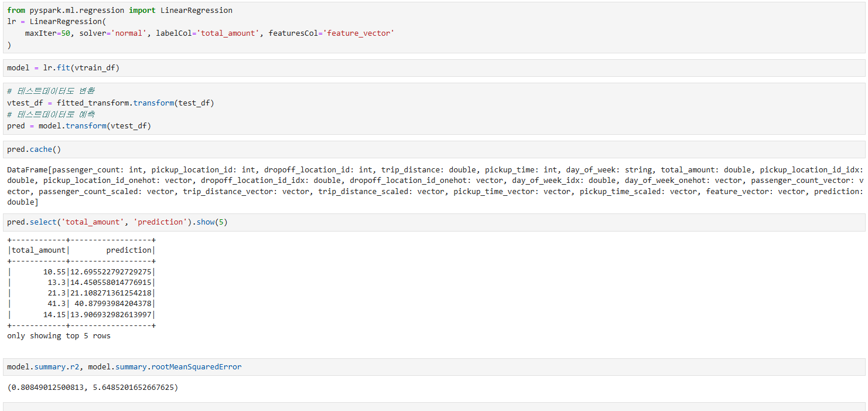The image size is (868, 411).
Task: Click the cell containing 'pred = model.transform(vtest_df)'
Action: 434,108
